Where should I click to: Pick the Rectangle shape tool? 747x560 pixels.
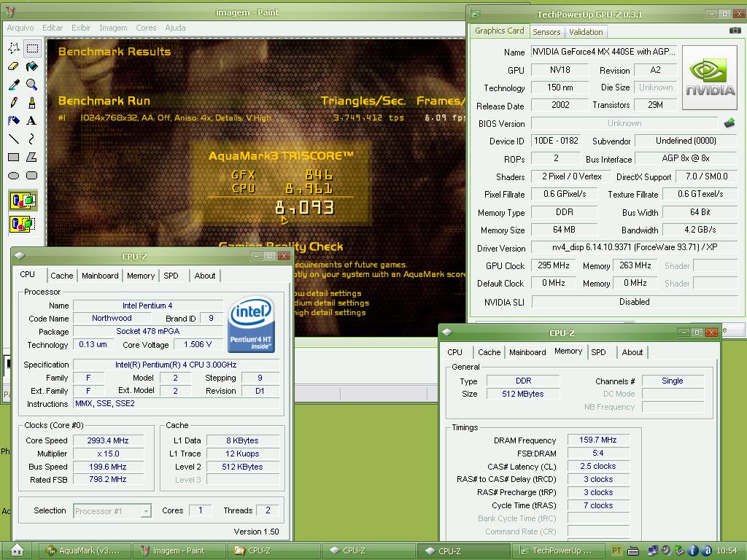click(x=14, y=157)
